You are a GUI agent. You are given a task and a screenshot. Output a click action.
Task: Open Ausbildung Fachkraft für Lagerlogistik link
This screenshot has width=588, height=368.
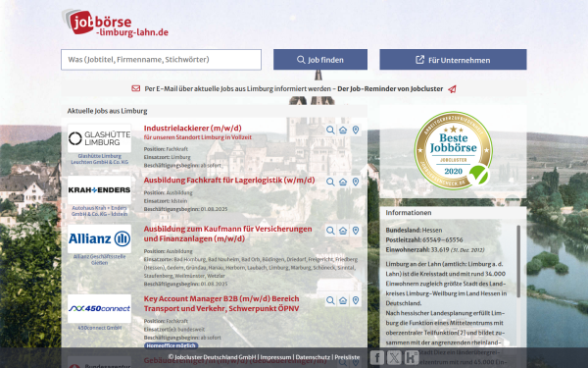229,181
